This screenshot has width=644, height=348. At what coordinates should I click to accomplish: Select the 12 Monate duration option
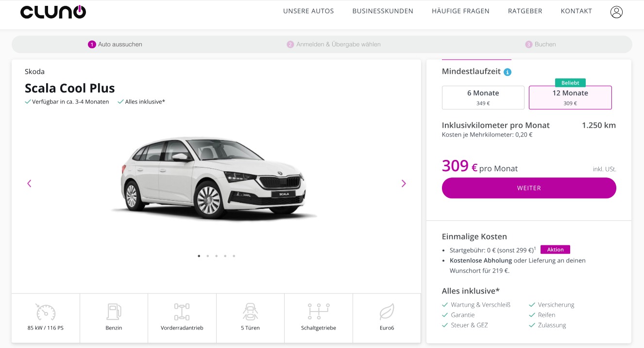[570, 98]
